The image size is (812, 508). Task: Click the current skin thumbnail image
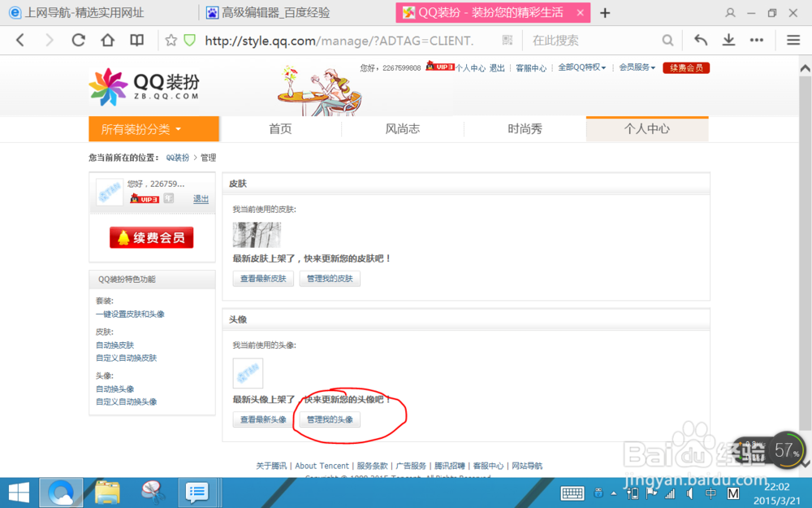pos(257,235)
